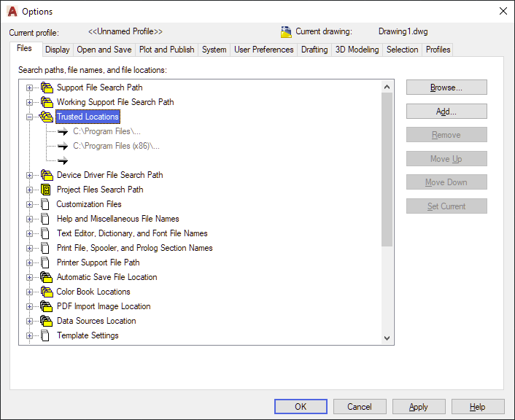
Task: Click the Support File Search Path folder icon
Action: point(47,87)
